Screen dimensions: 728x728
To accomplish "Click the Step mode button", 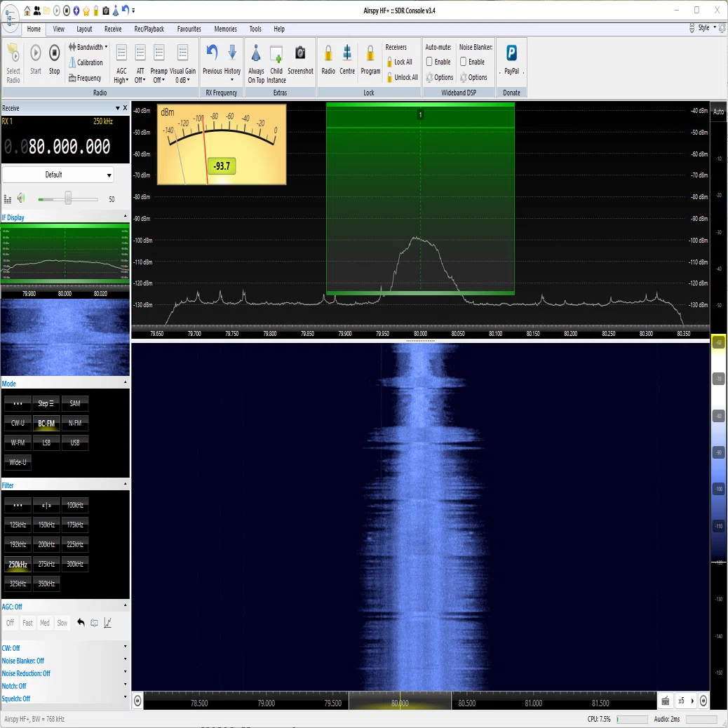I will tap(46, 403).
